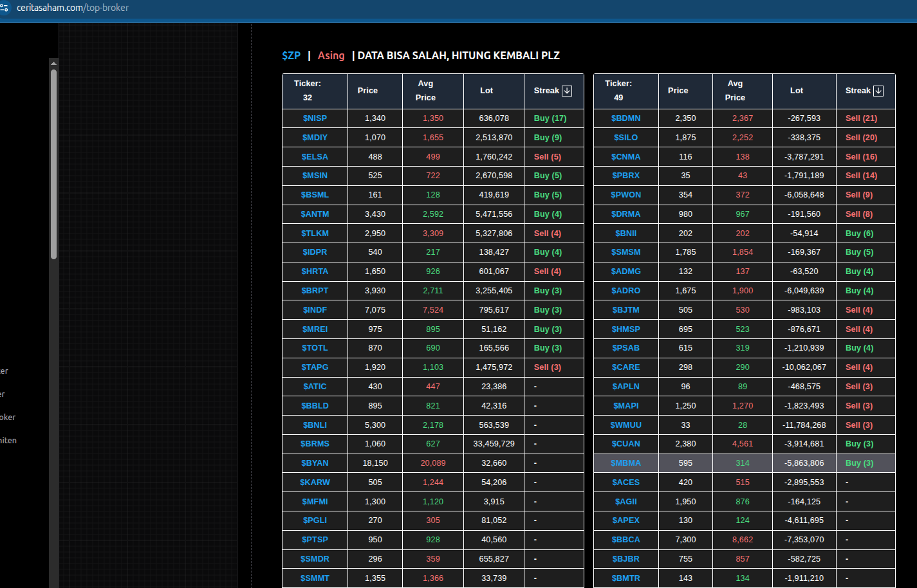The width and height of the screenshot is (917, 588).
Task: Open the $NISP ticker link
Action: (x=315, y=118)
